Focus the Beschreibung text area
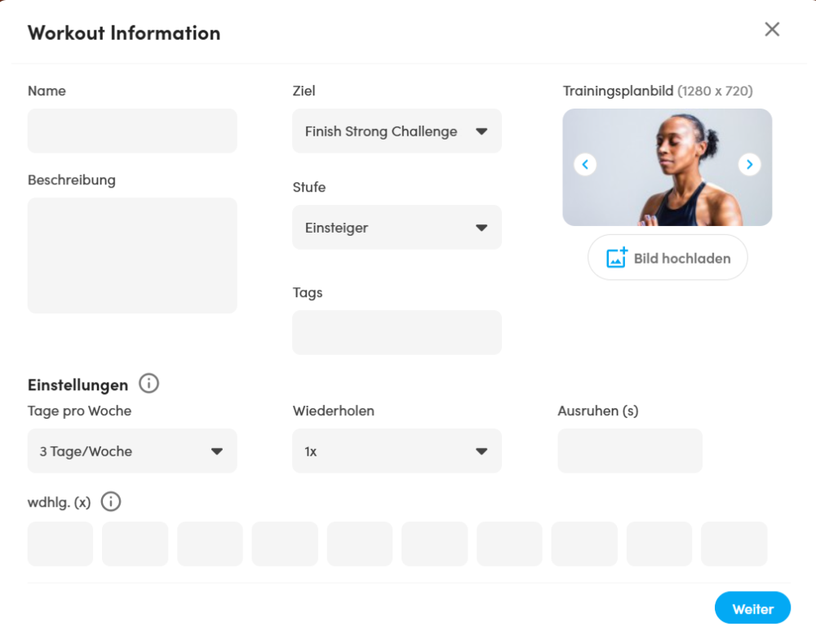Screen dimensions: 816x644 coord(132,255)
